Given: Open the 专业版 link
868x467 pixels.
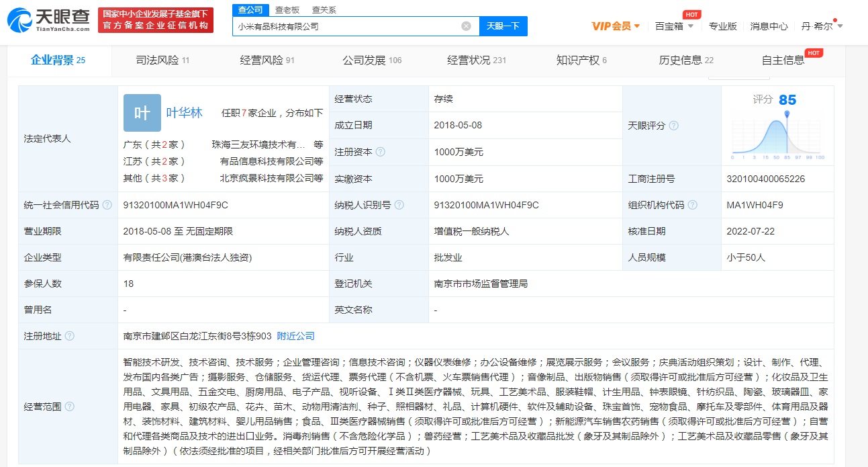Looking at the screenshot, I should click(x=723, y=26).
